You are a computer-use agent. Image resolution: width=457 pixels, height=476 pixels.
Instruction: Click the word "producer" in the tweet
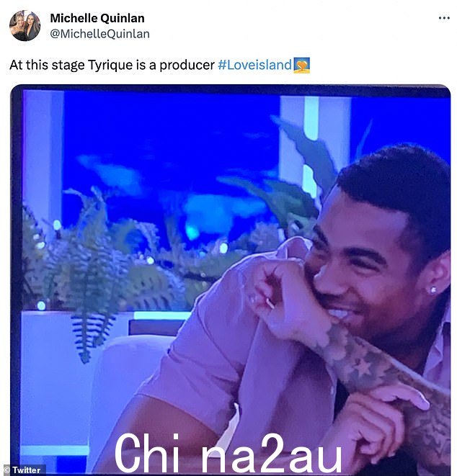[187, 66]
